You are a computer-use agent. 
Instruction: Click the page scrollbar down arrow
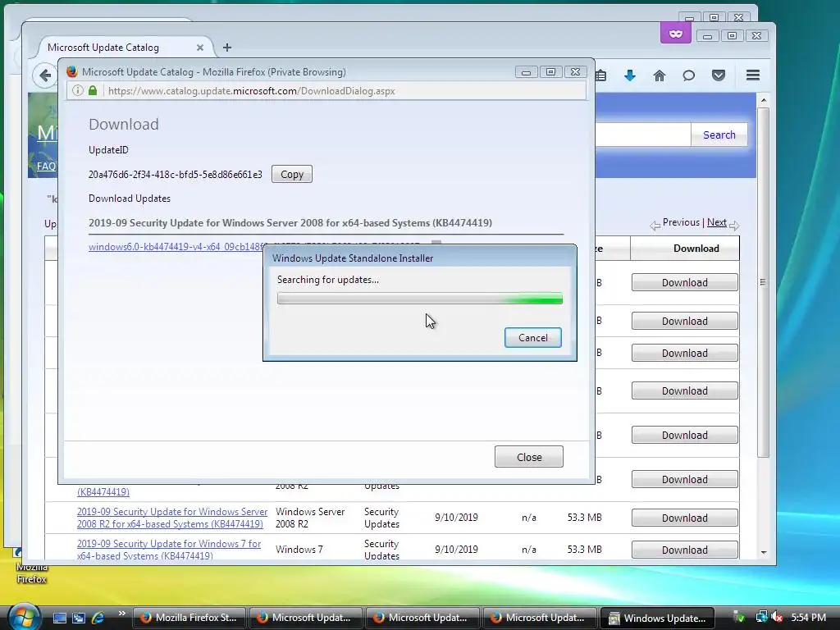(x=764, y=552)
